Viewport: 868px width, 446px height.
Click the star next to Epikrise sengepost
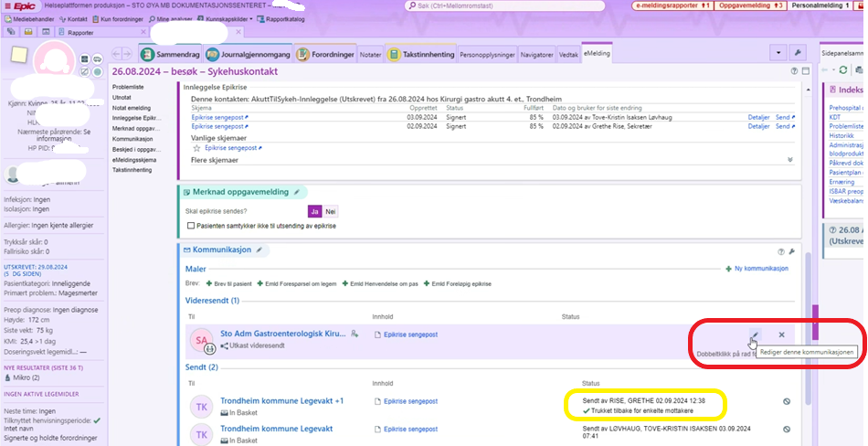pyautogui.click(x=196, y=147)
